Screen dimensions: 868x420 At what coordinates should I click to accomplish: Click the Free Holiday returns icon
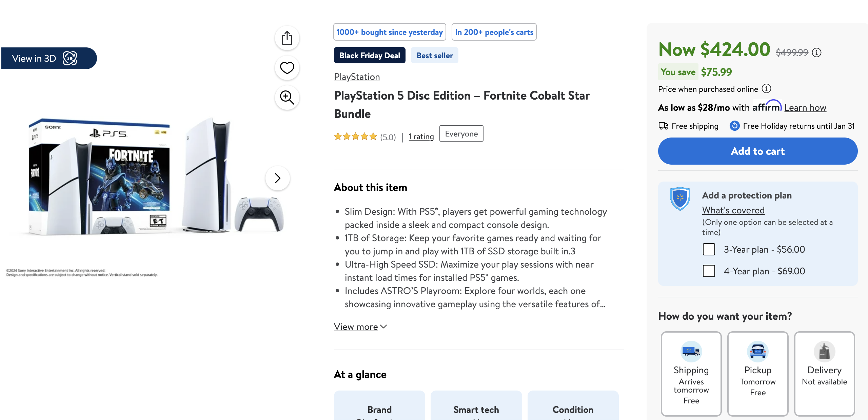tap(734, 126)
